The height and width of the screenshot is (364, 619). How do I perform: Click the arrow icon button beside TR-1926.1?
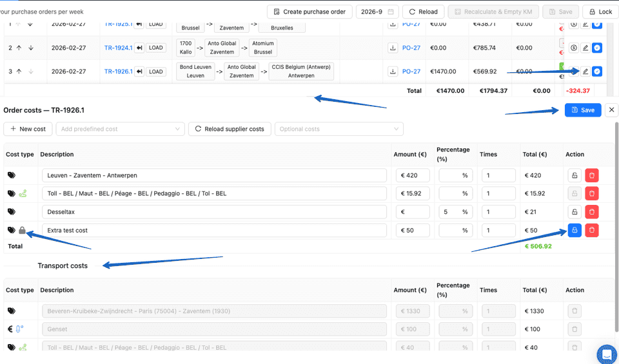pos(139,72)
